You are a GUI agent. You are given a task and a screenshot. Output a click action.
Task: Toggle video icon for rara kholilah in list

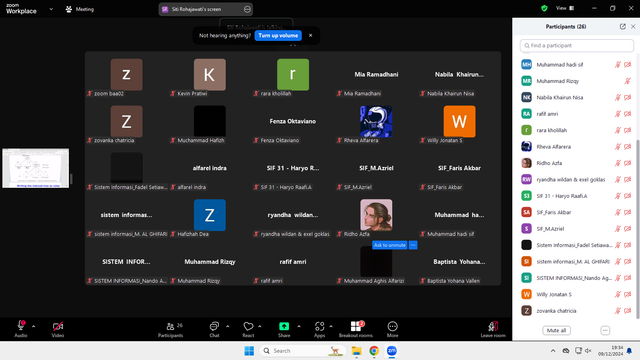[628, 130]
